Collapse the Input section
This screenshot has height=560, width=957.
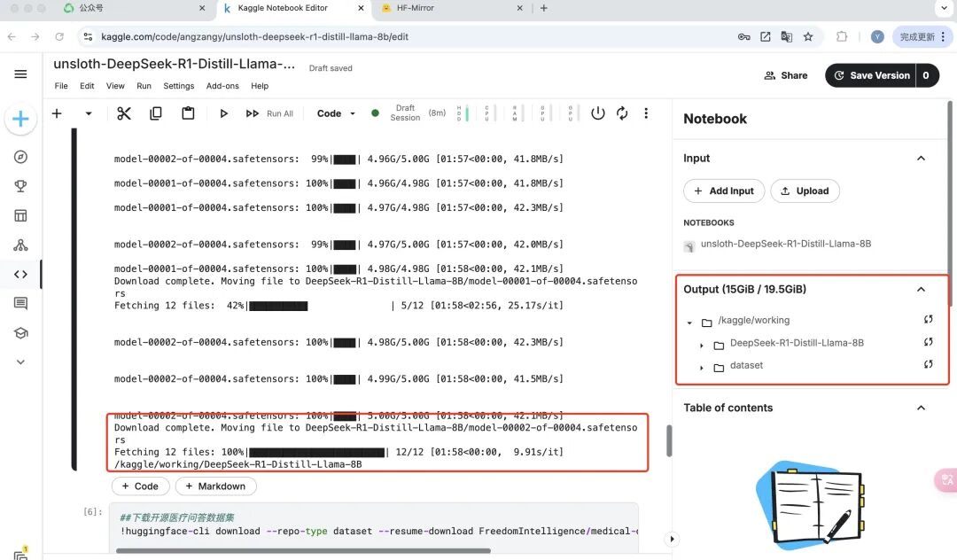tap(921, 158)
